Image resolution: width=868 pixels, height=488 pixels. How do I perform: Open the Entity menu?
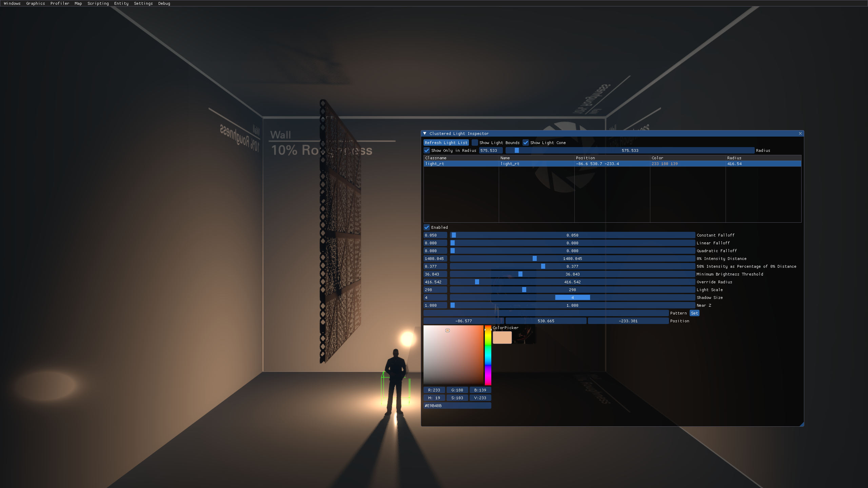tap(121, 3)
